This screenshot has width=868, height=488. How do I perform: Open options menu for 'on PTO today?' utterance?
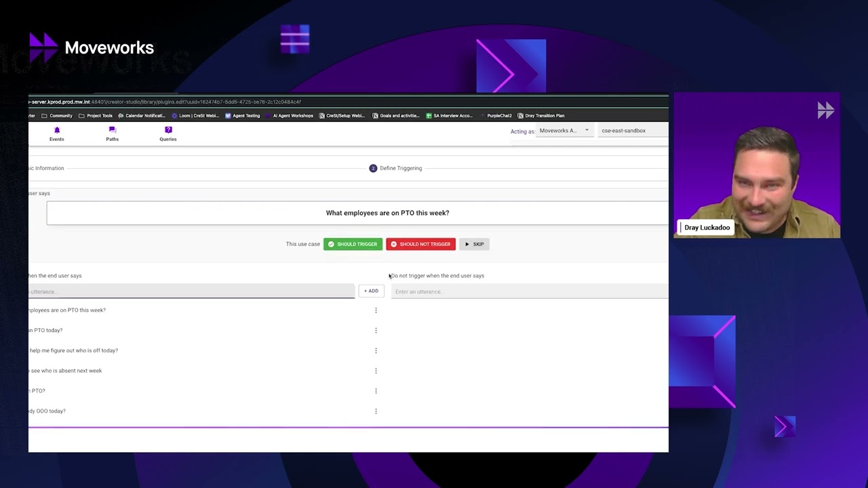(x=376, y=331)
